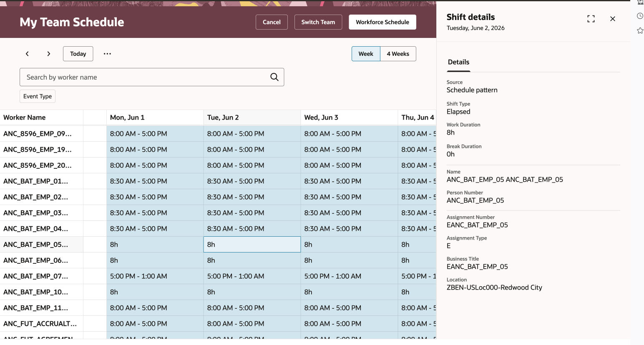Open the more actions ellipsis menu

click(x=107, y=54)
